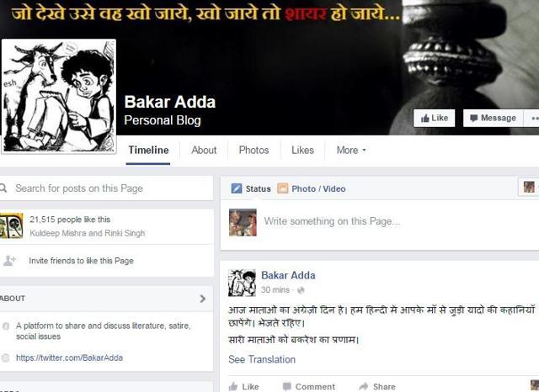539x392 pixels.
Task: Like the Bakar Adda post
Action: click(x=244, y=386)
